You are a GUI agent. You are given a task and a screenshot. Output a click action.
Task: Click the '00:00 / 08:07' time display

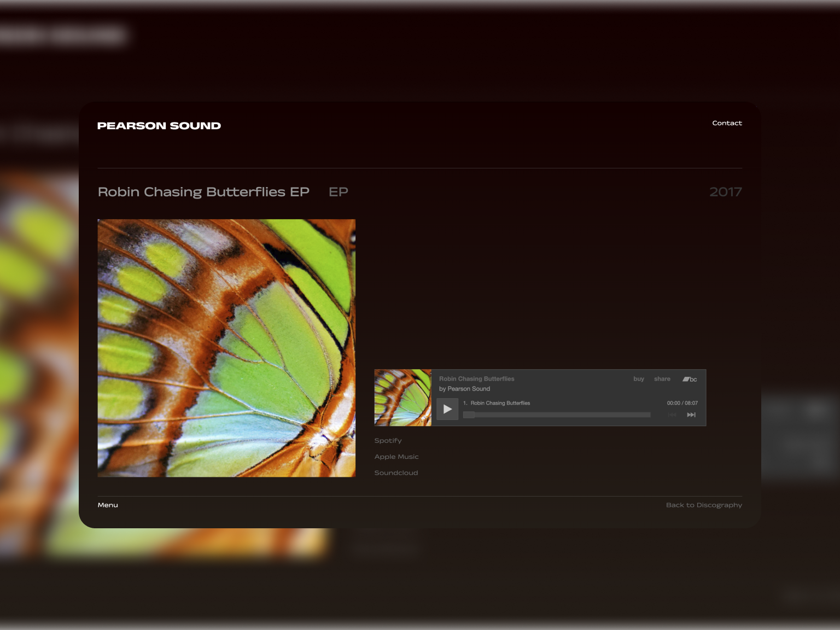[682, 403]
